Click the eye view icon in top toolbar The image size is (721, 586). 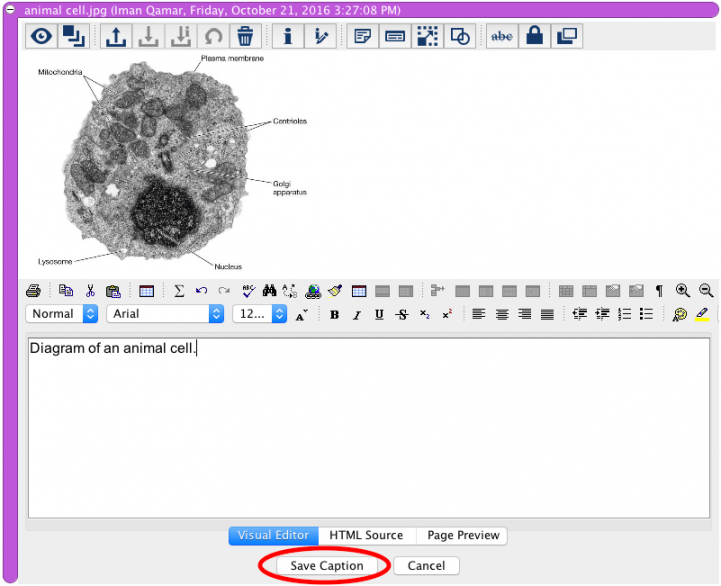point(42,36)
